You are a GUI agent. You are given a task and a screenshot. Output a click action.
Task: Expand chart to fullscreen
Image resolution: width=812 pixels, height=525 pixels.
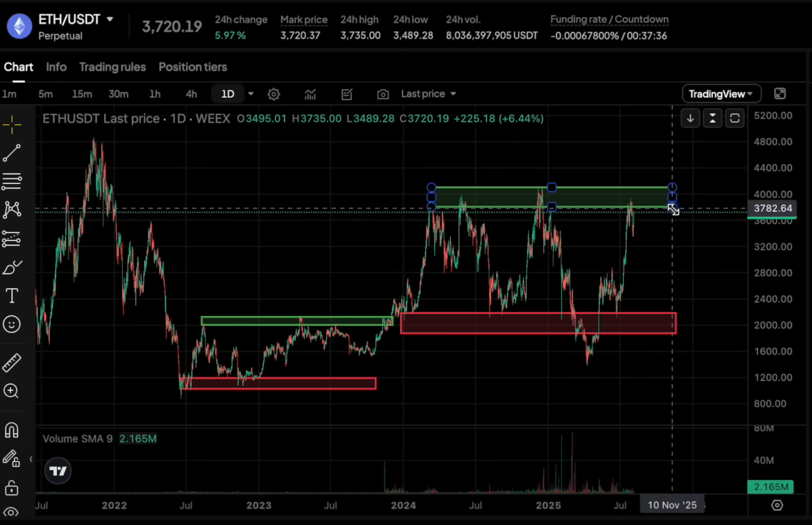point(780,93)
